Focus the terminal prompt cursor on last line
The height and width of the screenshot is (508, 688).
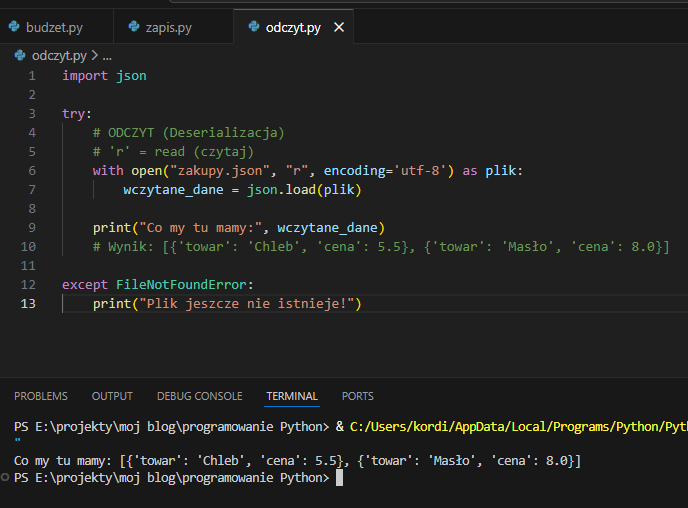tap(340, 478)
